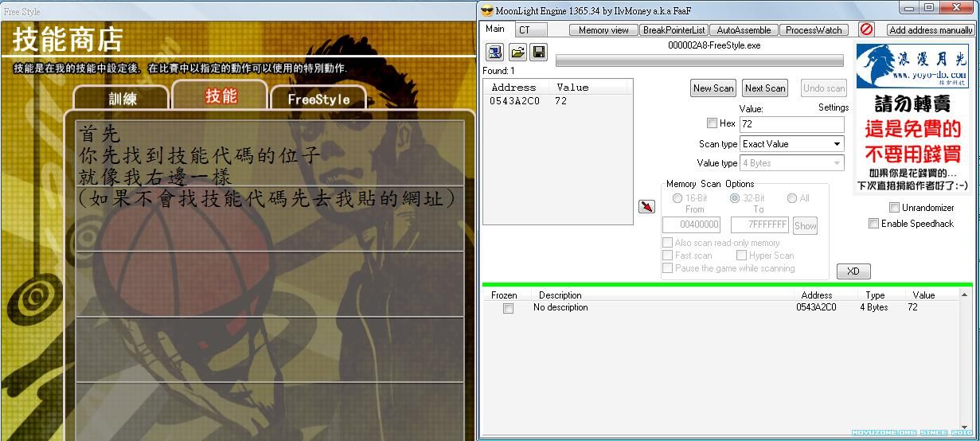
Task: Select the All radio button
Action: (x=792, y=198)
